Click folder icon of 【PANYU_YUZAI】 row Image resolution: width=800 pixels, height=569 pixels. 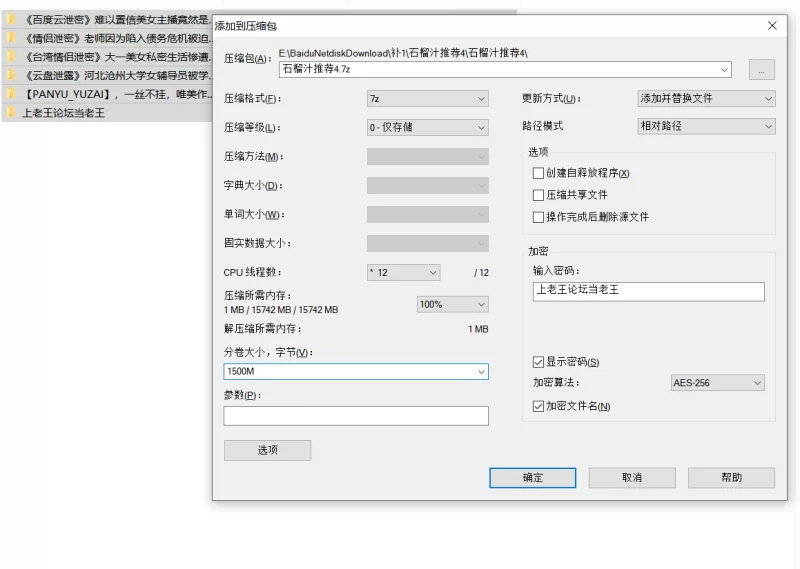point(10,94)
